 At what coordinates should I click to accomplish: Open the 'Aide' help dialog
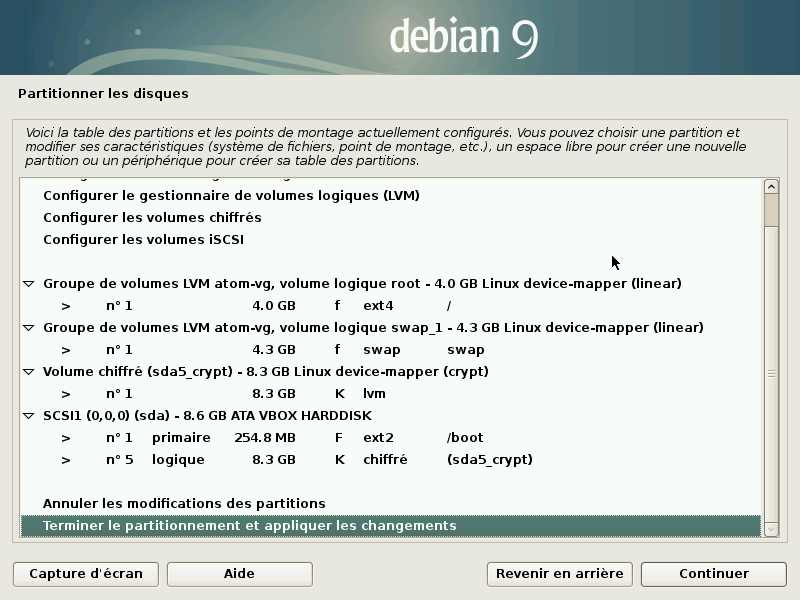point(241,574)
